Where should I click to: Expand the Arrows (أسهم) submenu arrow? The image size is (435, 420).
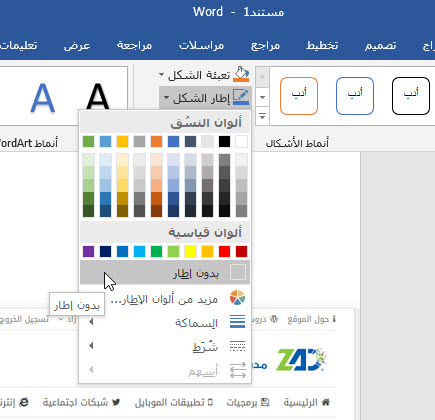point(91,370)
